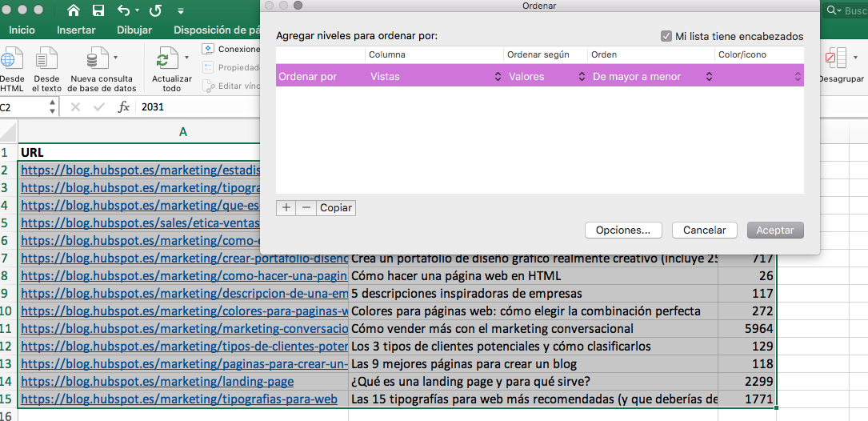Click the Redo circular arrow icon
Viewport: 868px width, 421px height.
pyautogui.click(x=155, y=10)
